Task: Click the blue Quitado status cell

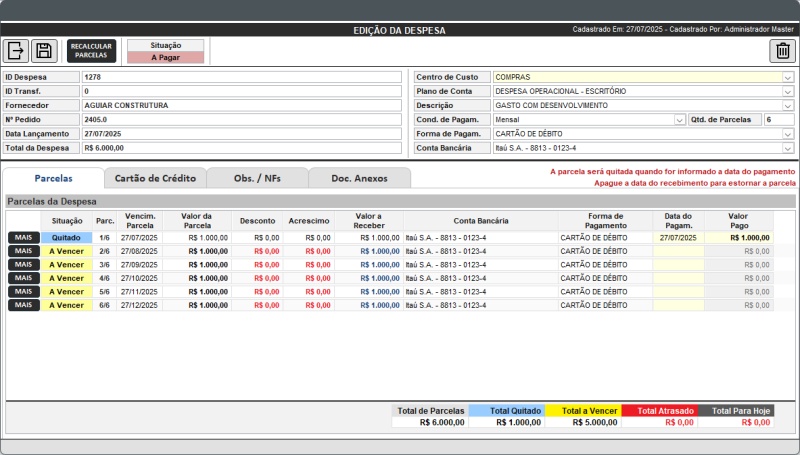Action: point(66,238)
